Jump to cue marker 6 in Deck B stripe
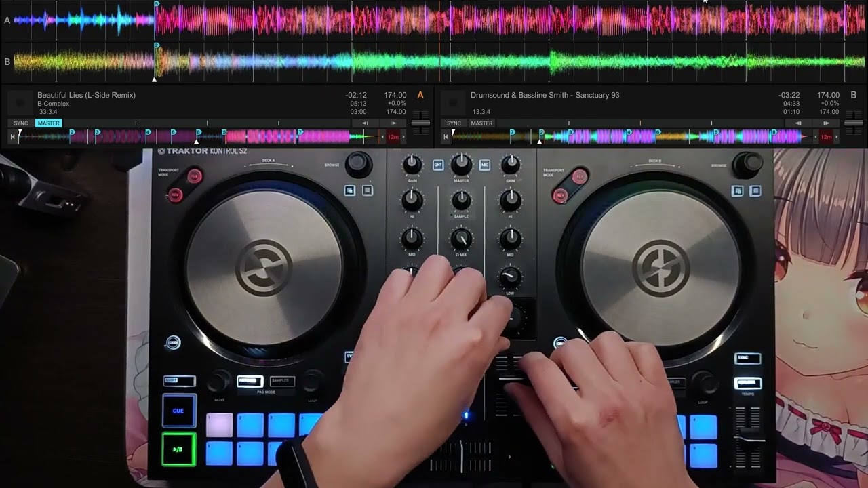The image size is (868, 488). (x=657, y=132)
